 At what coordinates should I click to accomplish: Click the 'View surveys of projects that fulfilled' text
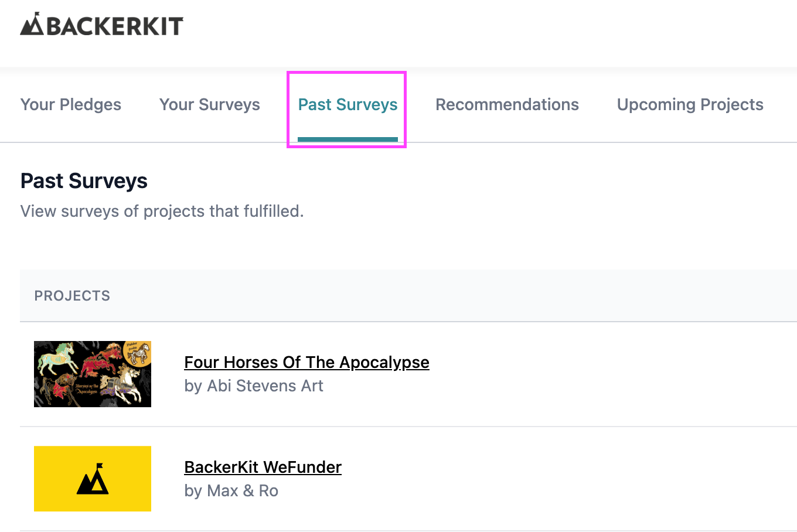pyautogui.click(x=162, y=211)
